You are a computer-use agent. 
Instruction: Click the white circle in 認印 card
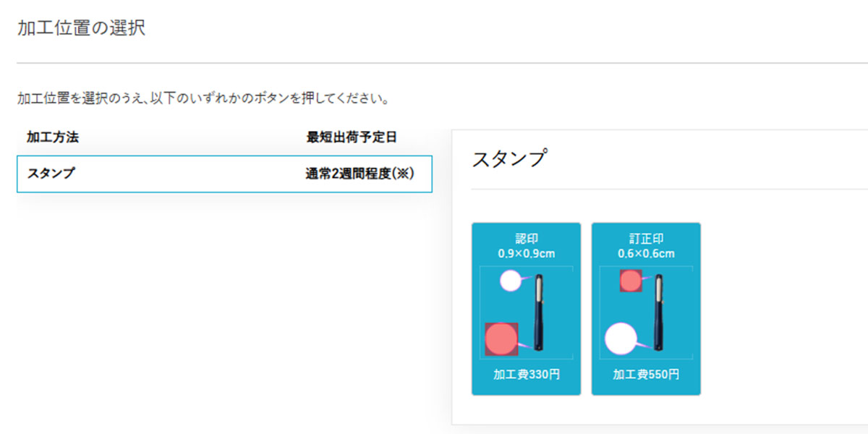point(511,281)
